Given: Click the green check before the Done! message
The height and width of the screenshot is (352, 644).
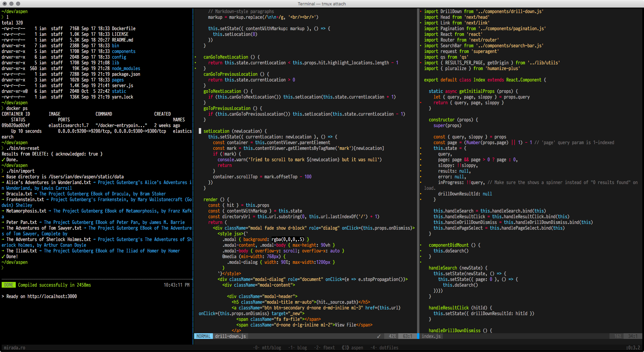Looking at the screenshot, I should [3, 256].
